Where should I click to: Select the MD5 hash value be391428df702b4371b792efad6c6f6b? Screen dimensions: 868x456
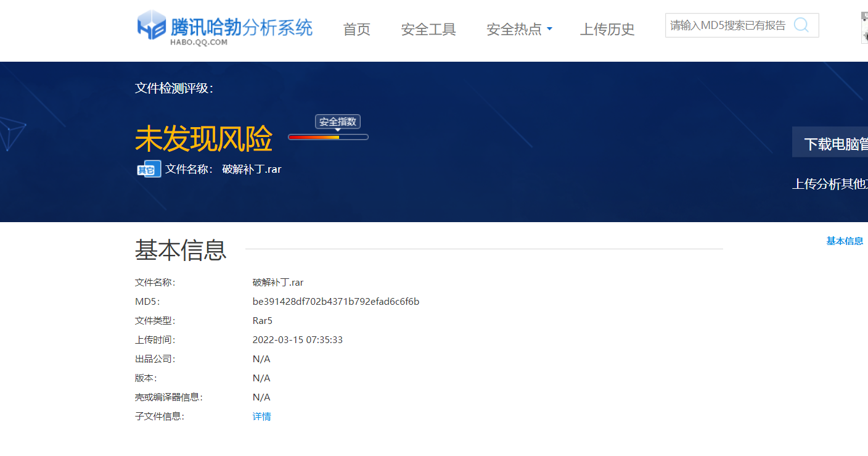(336, 302)
